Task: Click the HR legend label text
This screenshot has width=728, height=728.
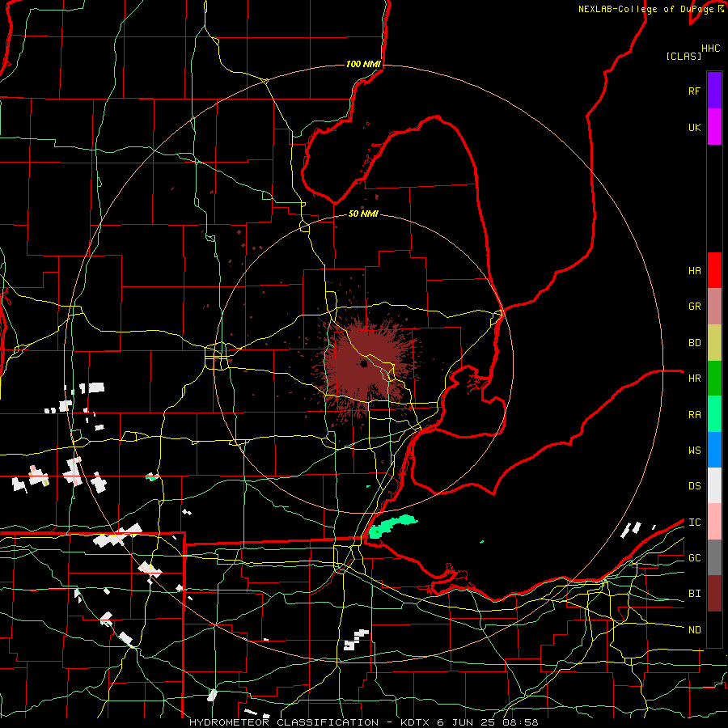Action: 694,379
